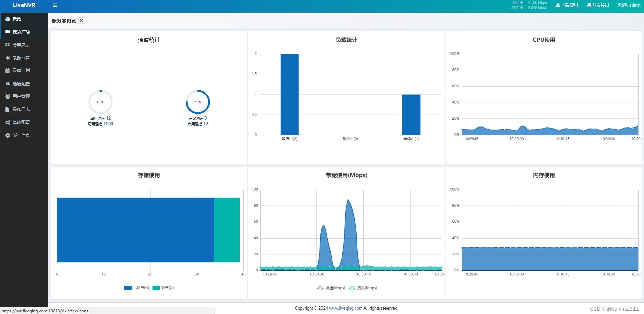Click the 可用通道:1000 value
644x314 pixels.
pyautogui.click(x=100, y=124)
